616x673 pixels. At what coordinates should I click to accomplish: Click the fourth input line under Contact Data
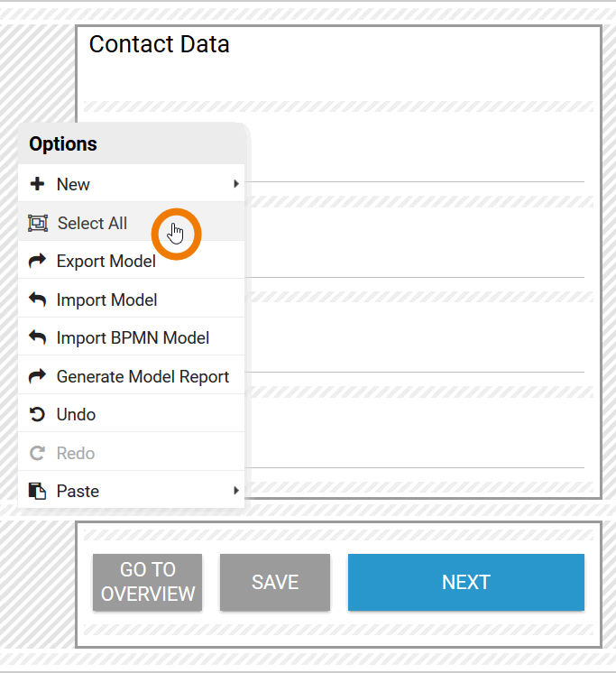pyautogui.click(x=415, y=456)
